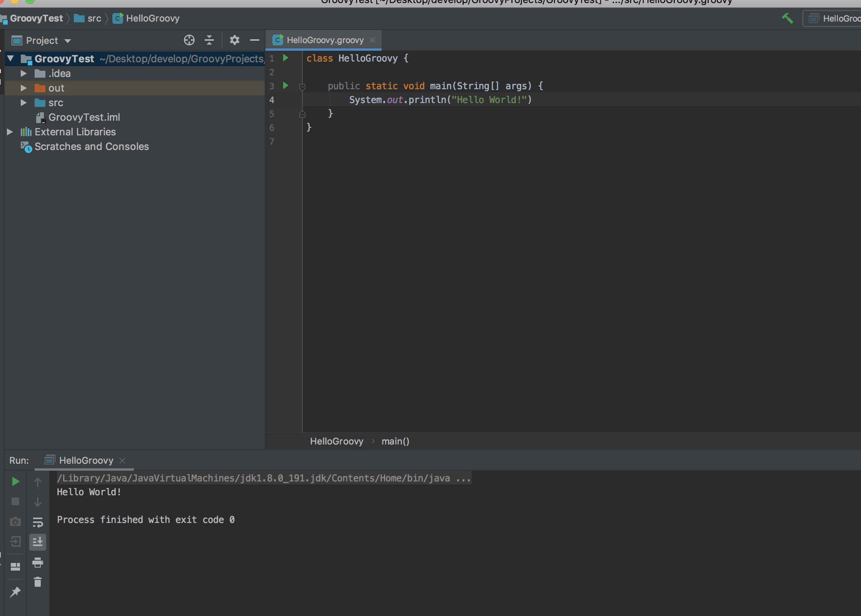Toggle scroll to end in console

click(x=38, y=542)
